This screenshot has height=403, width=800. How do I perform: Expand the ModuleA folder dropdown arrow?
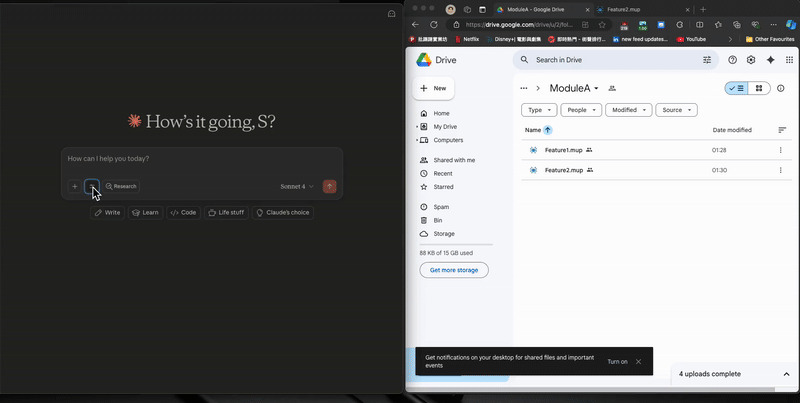(x=597, y=89)
